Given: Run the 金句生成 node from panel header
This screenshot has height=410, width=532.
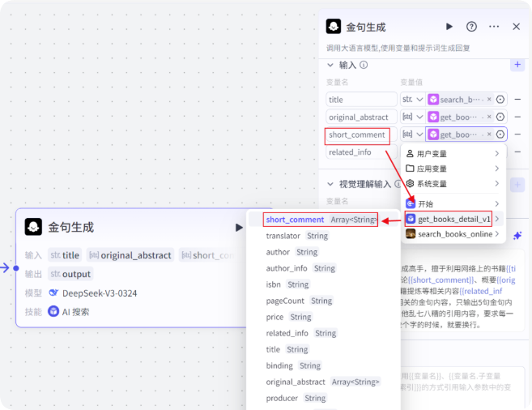Looking at the screenshot, I should (449, 27).
